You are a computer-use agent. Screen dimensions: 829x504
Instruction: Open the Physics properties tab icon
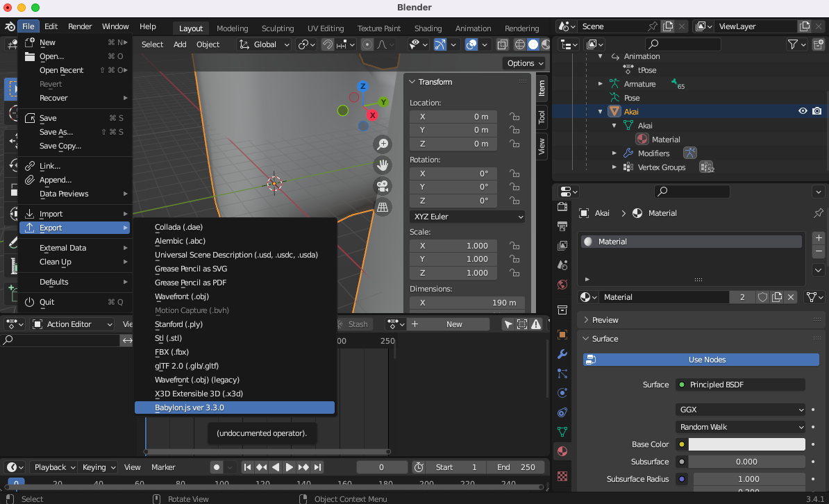tap(562, 392)
